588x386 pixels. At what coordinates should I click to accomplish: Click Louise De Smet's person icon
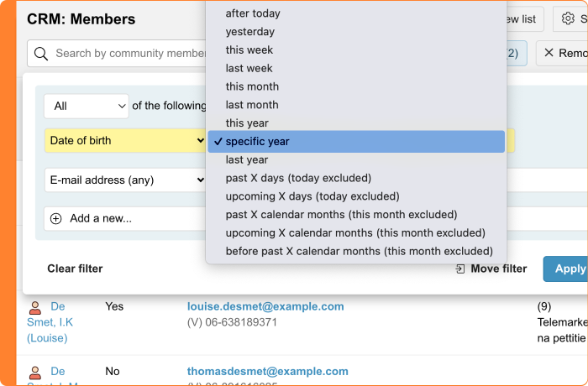(35, 307)
